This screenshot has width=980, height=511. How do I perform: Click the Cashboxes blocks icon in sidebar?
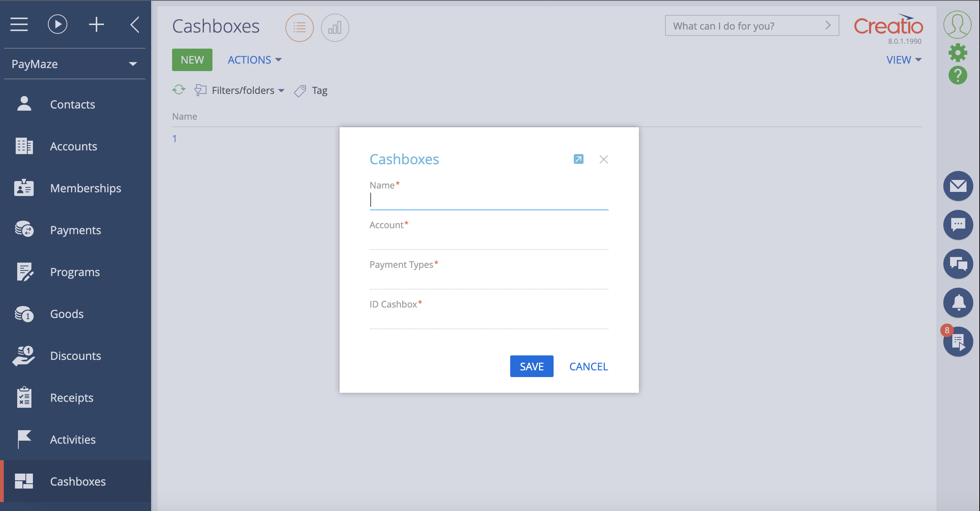tap(24, 481)
